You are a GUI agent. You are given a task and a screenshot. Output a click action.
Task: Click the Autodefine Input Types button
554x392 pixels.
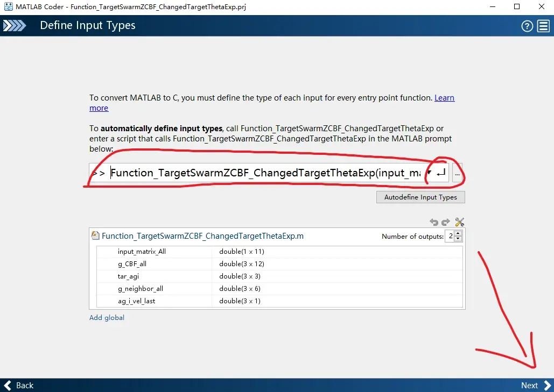pyautogui.click(x=420, y=197)
